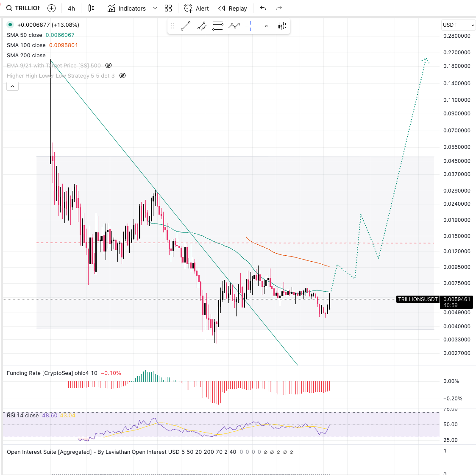Open the layout setup grid icon
This screenshot has width=476, height=475.
(168, 8)
